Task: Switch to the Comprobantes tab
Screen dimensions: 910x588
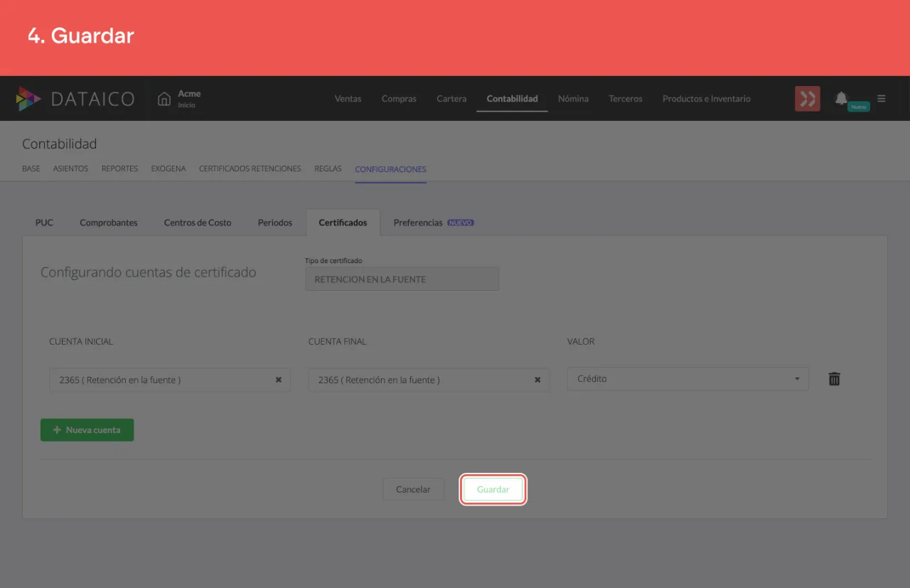Action: (109, 223)
